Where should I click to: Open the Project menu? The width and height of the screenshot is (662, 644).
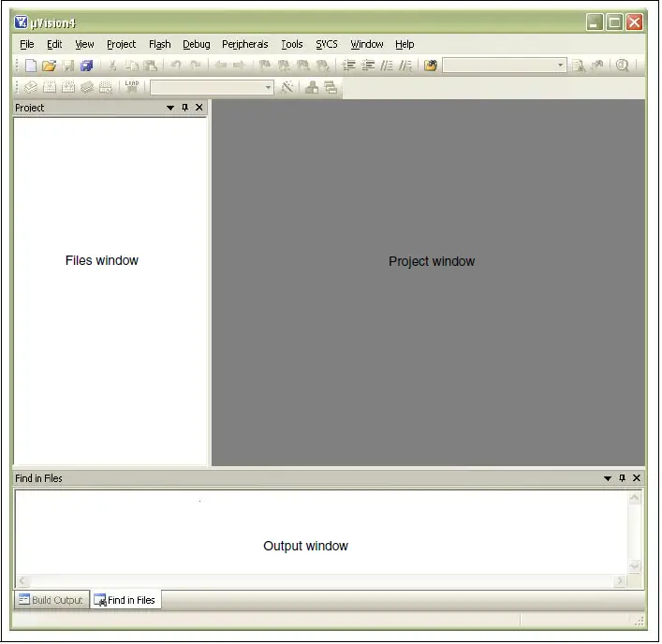click(x=122, y=44)
